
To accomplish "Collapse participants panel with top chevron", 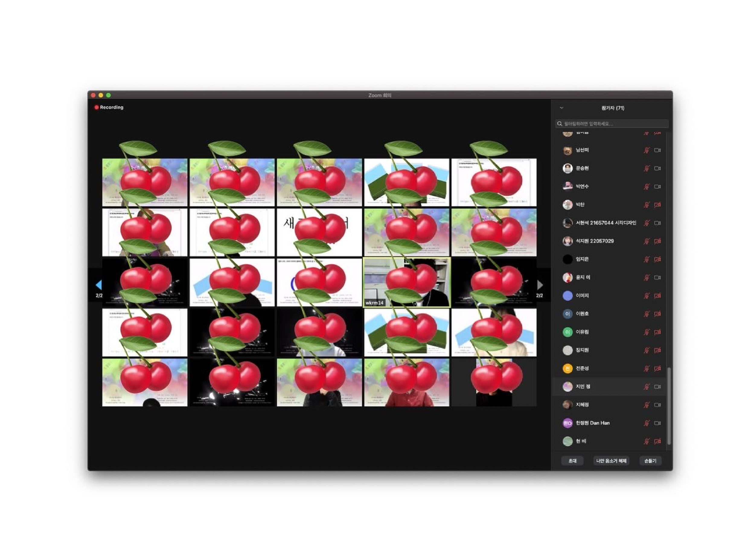I will tap(561, 108).
